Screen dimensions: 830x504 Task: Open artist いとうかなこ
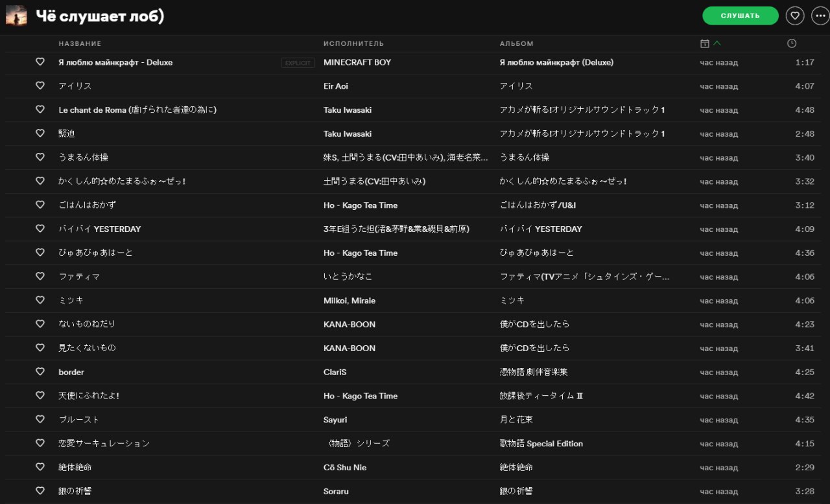(348, 277)
